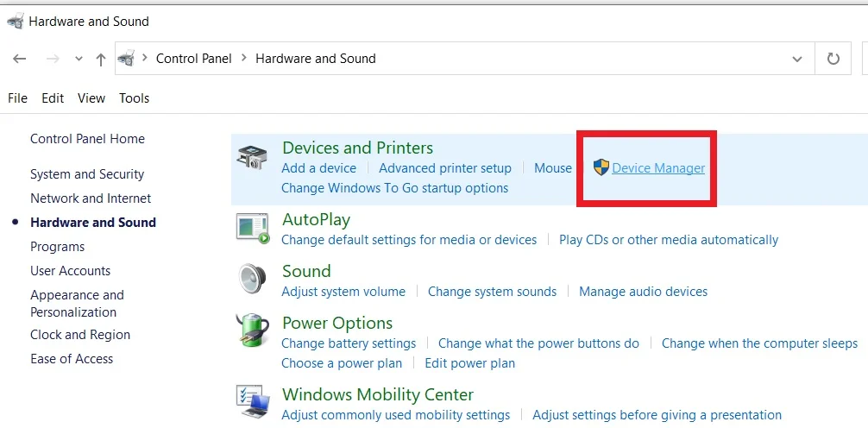Click Adjust system volume

point(343,292)
